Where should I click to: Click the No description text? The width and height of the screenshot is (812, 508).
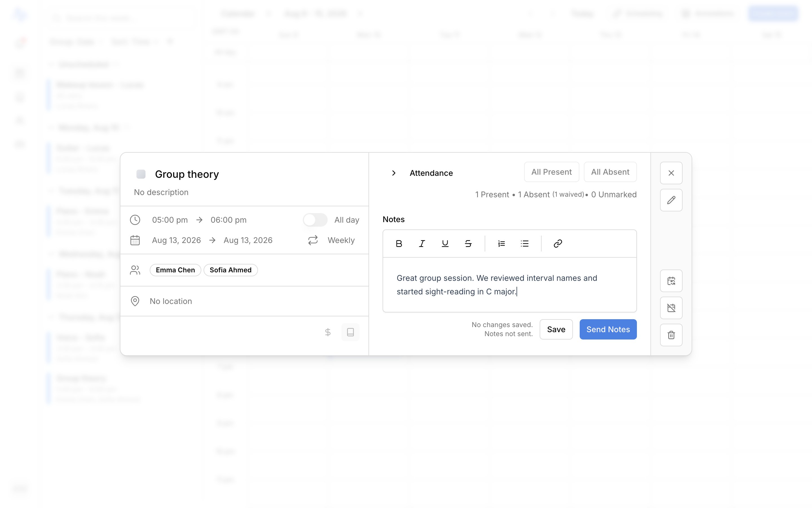click(161, 192)
